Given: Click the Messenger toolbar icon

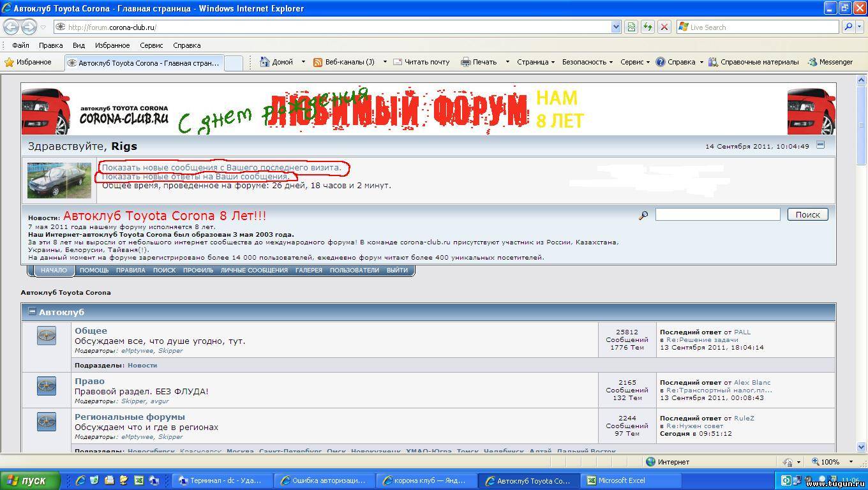Looking at the screenshot, I should [x=812, y=62].
